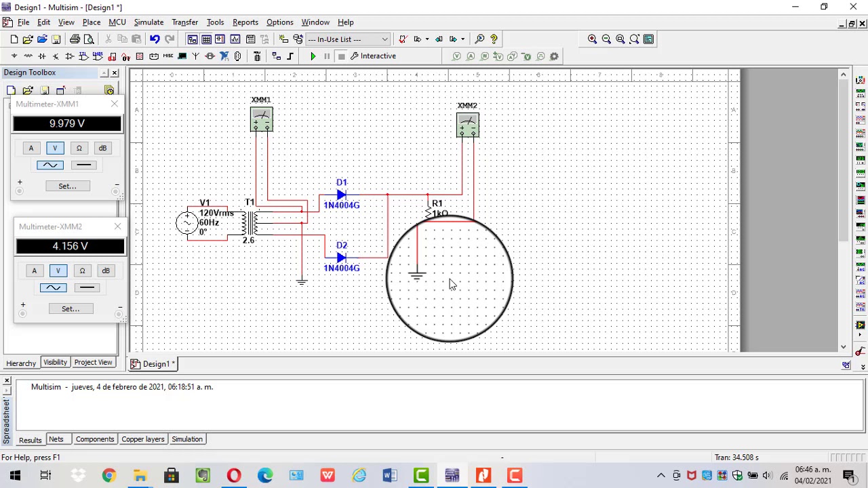
Task: Expand the In-Use List dropdown
Action: (384, 39)
